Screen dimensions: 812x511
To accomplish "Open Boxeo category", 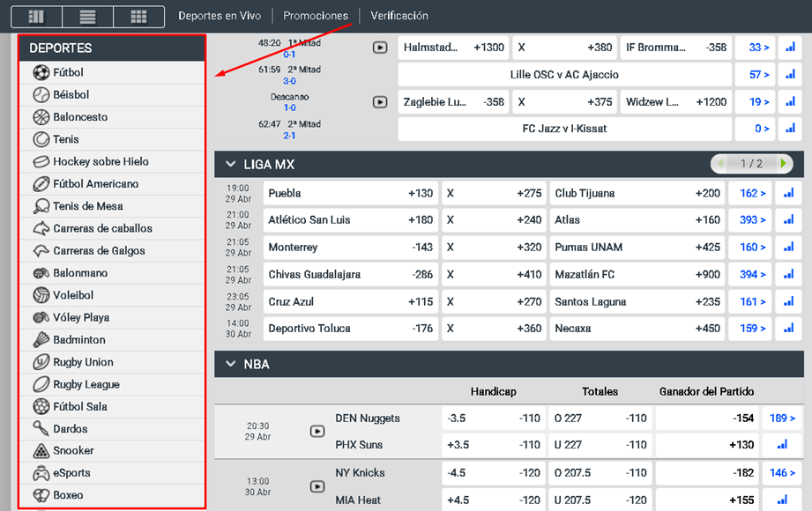I will 112,495.
